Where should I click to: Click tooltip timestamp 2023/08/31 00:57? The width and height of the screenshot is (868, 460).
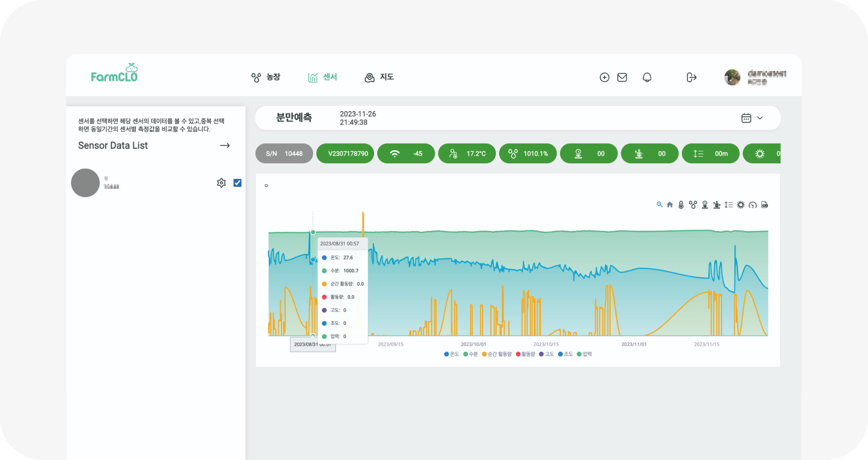340,244
